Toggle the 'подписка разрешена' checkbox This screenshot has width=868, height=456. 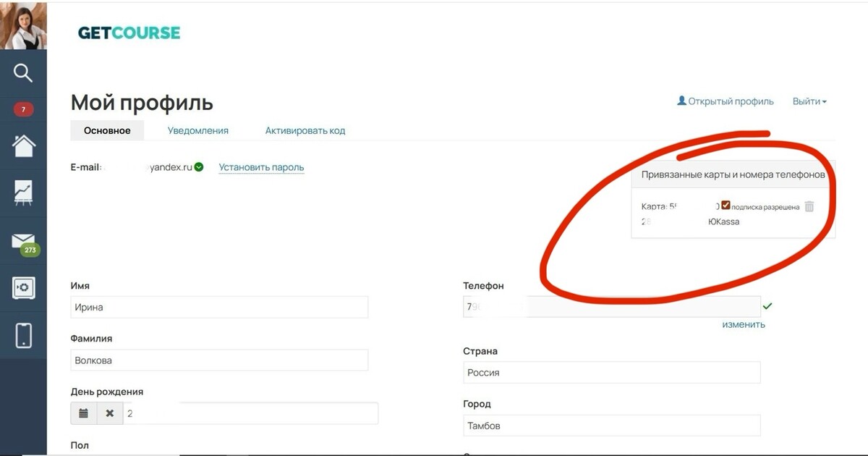click(x=726, y=206)
